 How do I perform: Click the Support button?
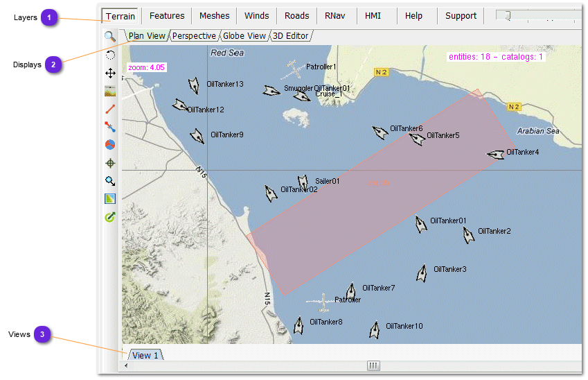pyautogui.click(x=461, y=16)
